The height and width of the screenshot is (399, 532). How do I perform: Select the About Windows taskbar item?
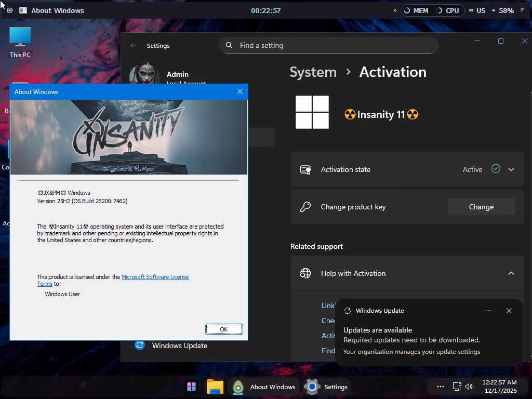coord(264,387)
